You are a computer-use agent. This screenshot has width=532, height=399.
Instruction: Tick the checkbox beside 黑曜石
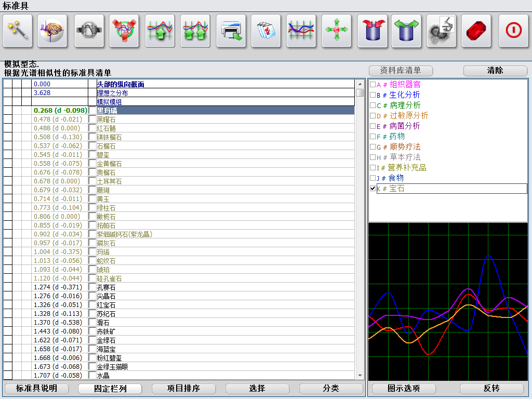pos(92,119)
